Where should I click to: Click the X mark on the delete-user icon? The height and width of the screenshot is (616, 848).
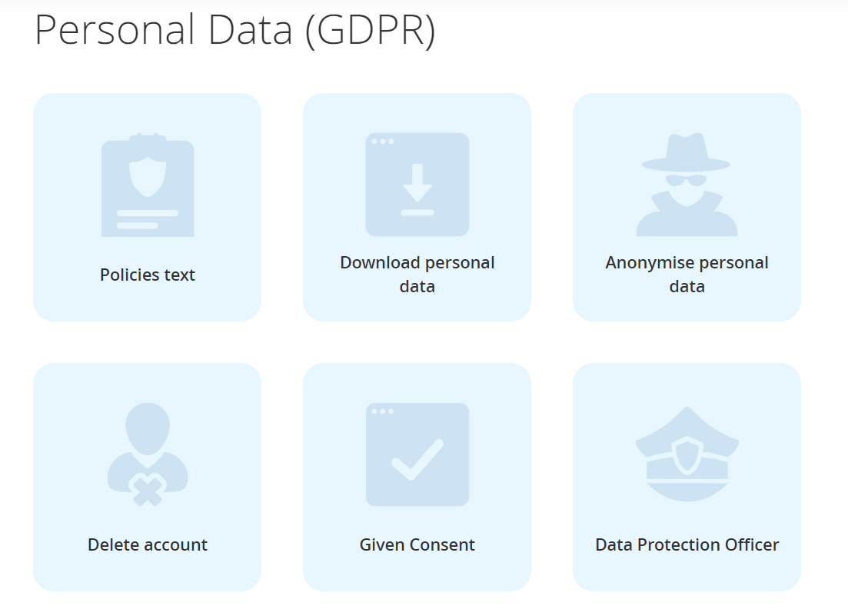click(x=148, y=491)
